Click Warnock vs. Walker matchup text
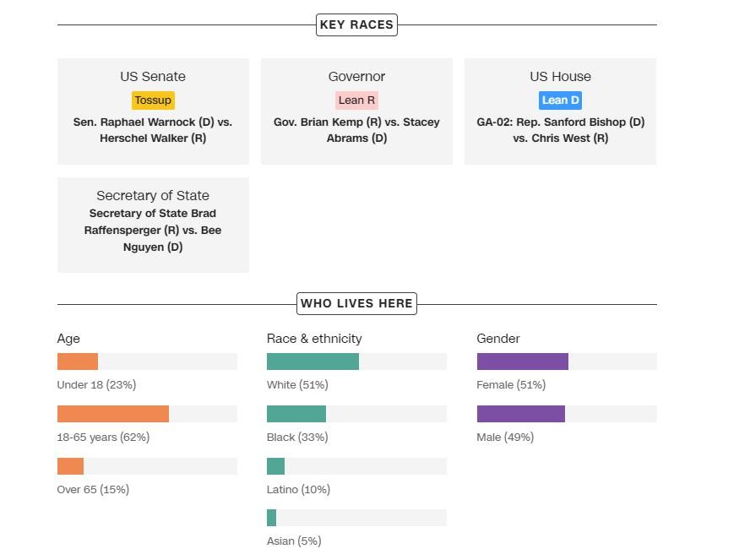This screenshot has height=560, width=750. (x=153, y=130)
